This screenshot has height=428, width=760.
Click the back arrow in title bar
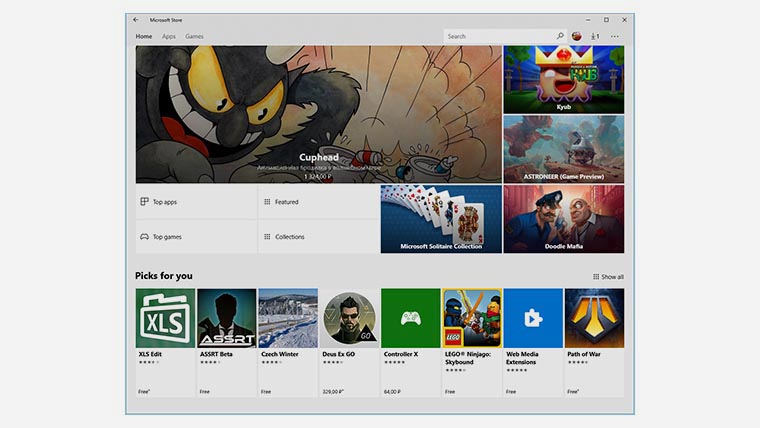[136, 20]
